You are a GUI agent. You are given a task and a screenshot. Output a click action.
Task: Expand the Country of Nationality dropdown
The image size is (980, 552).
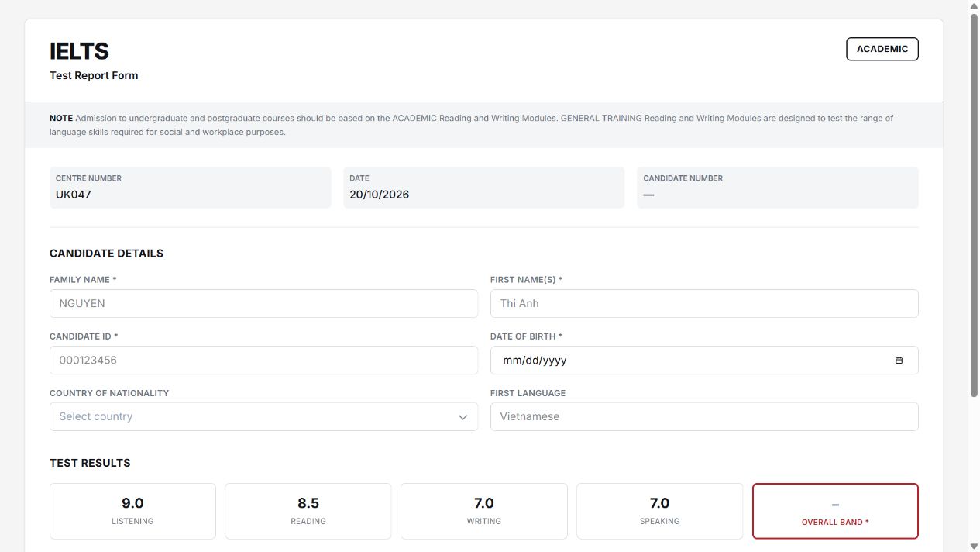click(263, 417)
